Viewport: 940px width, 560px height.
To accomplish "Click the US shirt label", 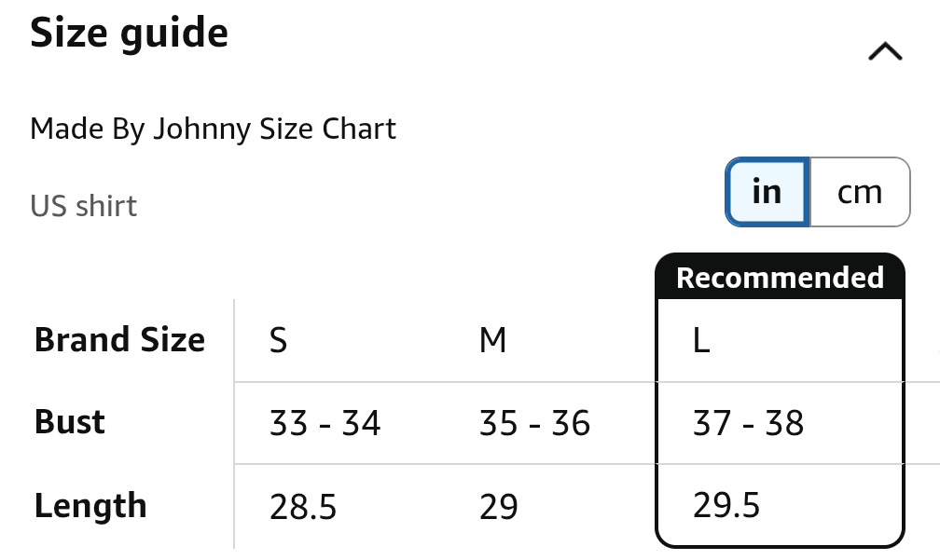I will (x=83, y=206).
